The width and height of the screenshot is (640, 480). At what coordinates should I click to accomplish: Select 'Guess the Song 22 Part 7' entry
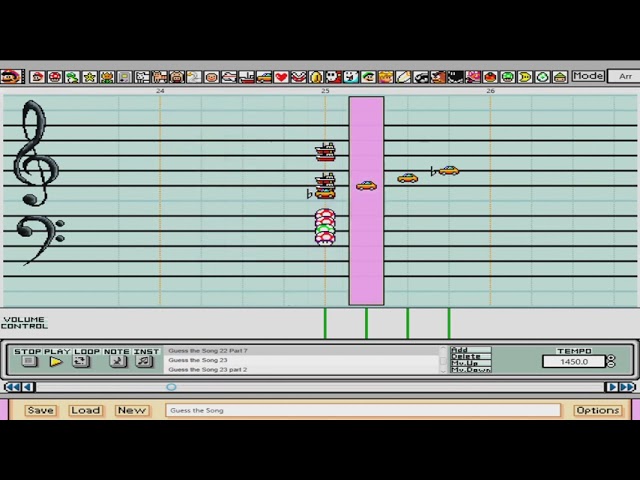pos(301,351)
